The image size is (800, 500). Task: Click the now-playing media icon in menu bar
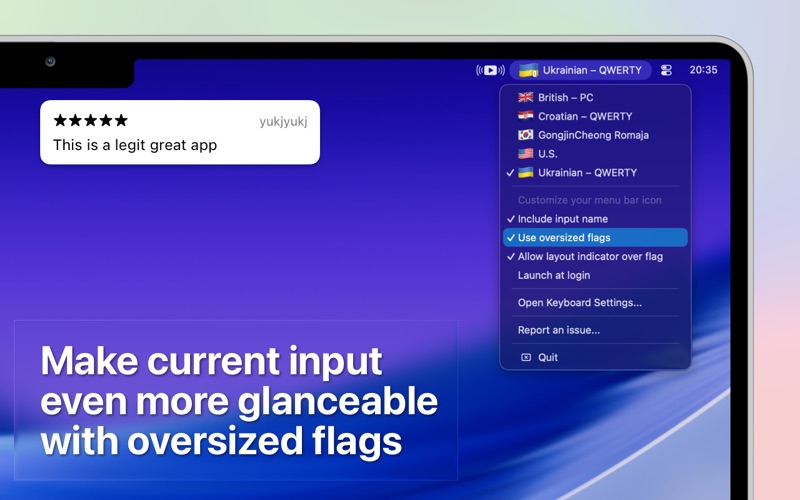click(490, 70)
